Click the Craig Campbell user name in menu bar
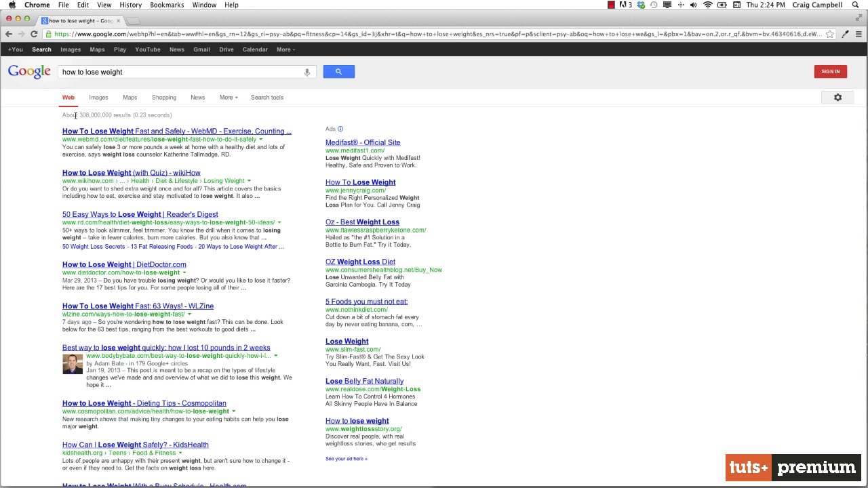The height and width of the screenshot is (488, 868). click(x=818, y=5)
